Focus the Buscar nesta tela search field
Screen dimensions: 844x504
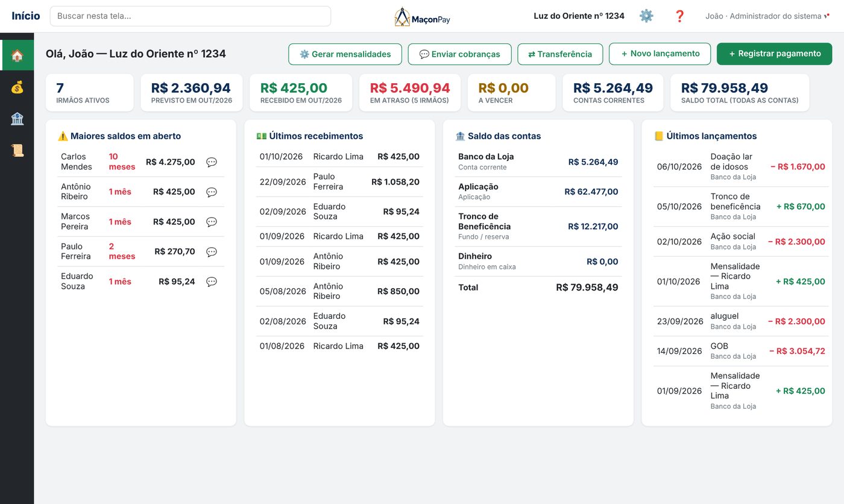tap(191, 16)
